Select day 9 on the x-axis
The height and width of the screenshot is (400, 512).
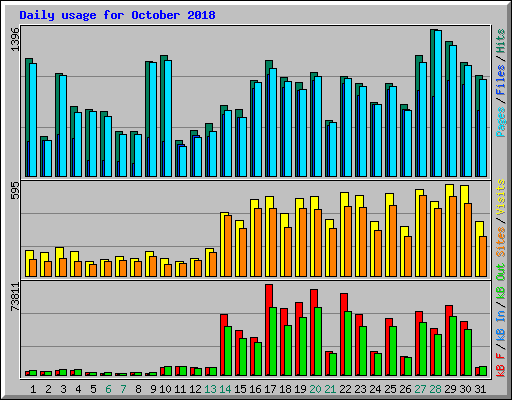(153, 389)
